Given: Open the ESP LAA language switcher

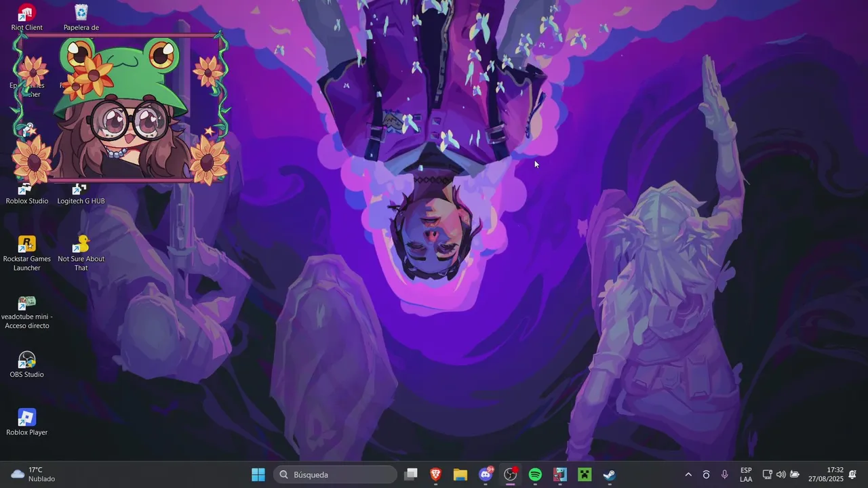Looking at the screenshot, I should pyautogui.click(x=746, y=474).
